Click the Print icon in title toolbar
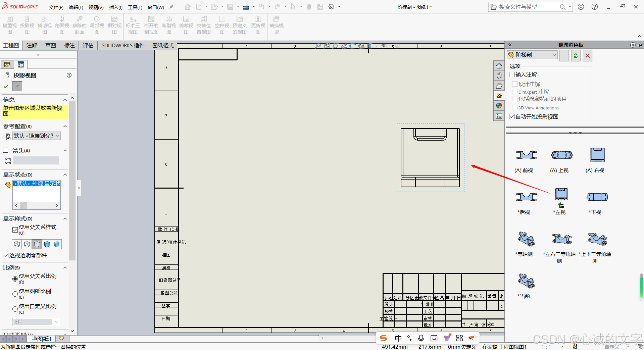The image size is (644, 350). pos(246,7)
